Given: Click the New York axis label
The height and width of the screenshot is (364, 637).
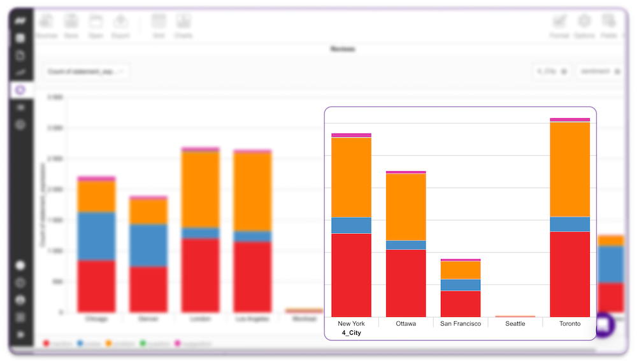Looking at the screenshot, I should [352, 323].
